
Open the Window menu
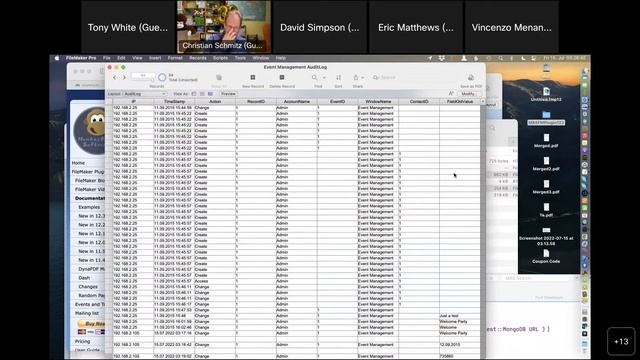(261, 58)
